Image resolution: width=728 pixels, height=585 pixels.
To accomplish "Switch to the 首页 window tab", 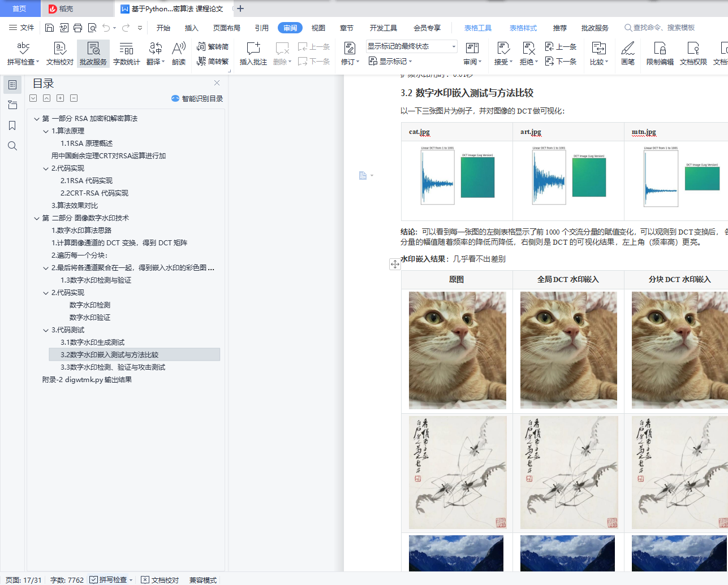I will point(20,8).
